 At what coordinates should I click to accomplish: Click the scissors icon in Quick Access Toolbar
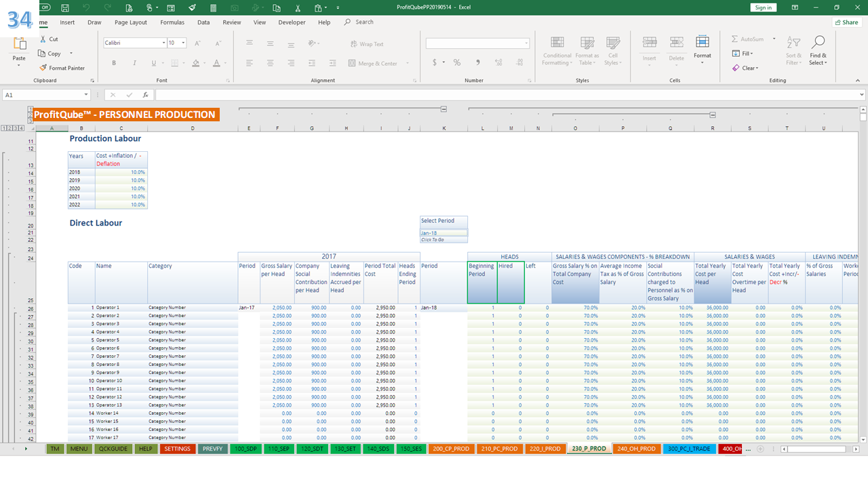(x=298, y=7)
